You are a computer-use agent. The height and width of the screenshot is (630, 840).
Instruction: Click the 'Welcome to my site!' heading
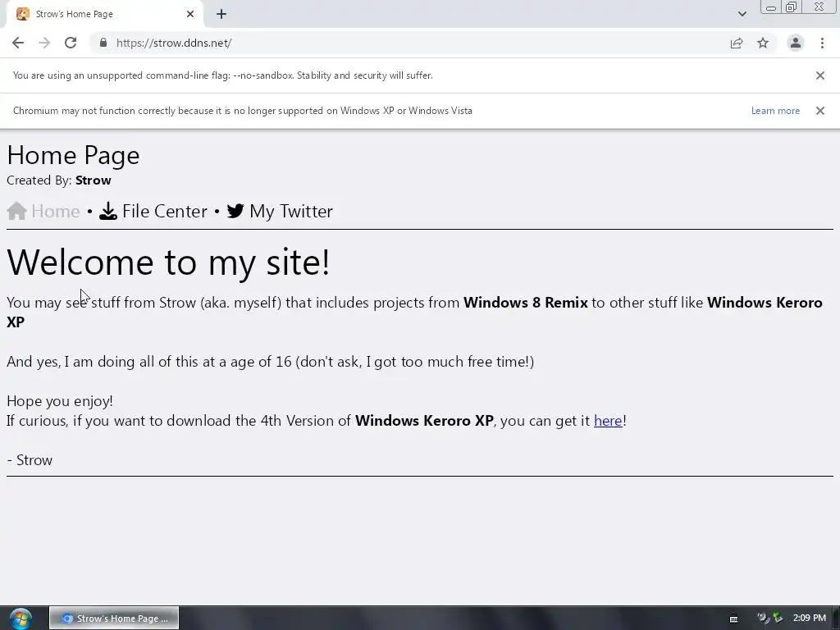[168, 262]
